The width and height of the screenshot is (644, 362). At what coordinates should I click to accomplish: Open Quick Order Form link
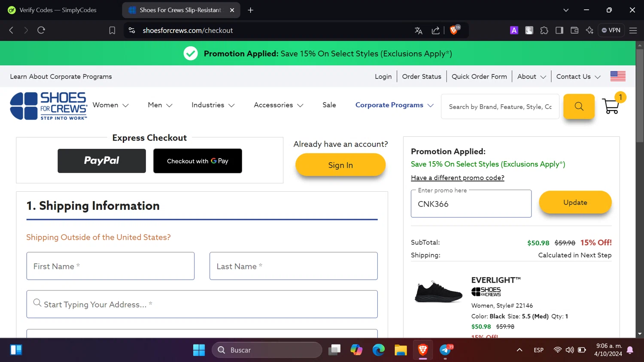pyautogui.click(x=479, y=76)
